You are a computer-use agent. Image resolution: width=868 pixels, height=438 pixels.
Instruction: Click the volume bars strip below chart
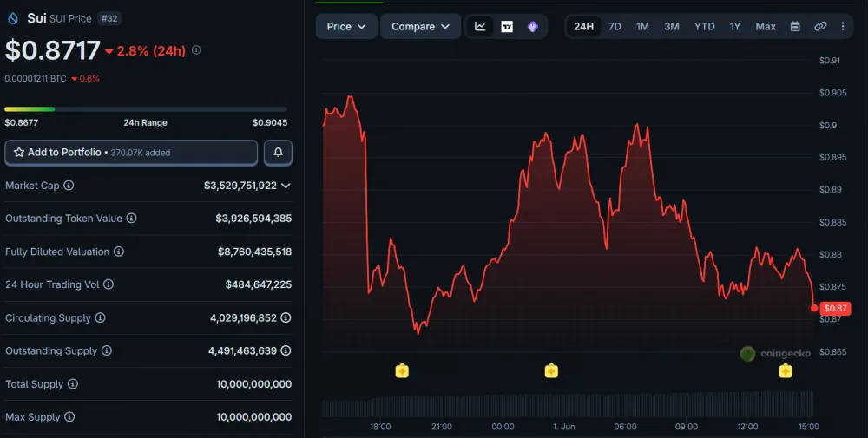point(568,404)
